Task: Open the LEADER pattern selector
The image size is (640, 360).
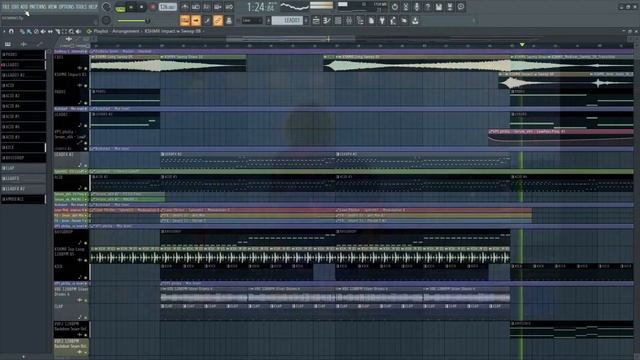Action: coord(287,20)
